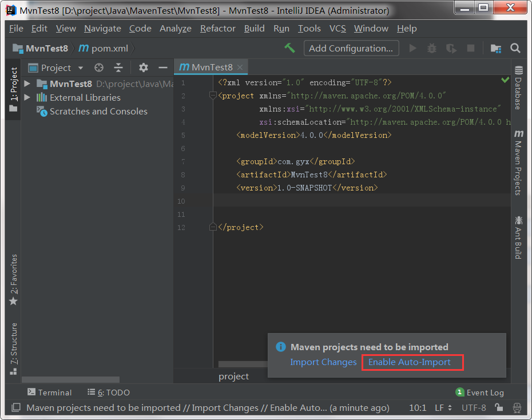Click Hector inspector icon in status bar
Screen dimensions: 532x420
[517, 407]
